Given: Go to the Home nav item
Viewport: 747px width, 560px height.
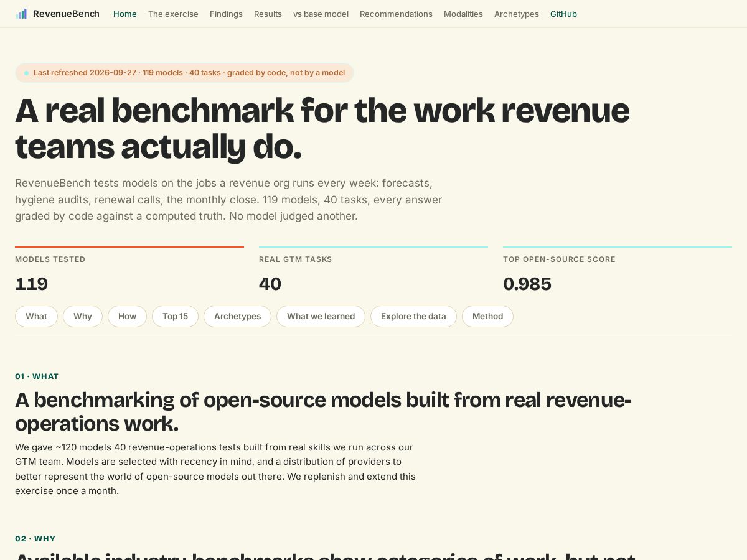Looking at the screenshot, I should pos(125,14).
